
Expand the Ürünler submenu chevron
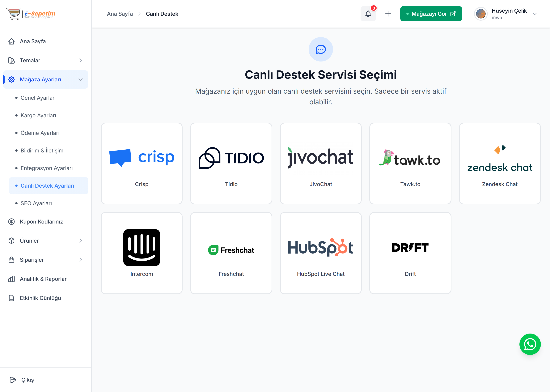[81, 241]
